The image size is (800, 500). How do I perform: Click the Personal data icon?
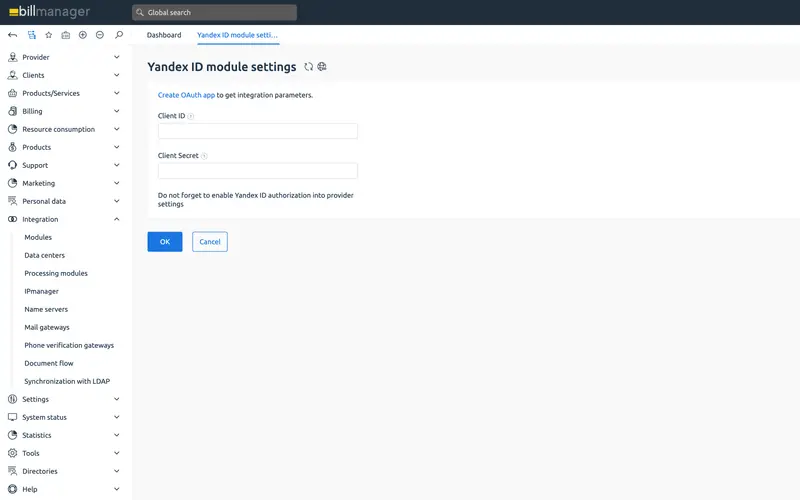(13, 201)
